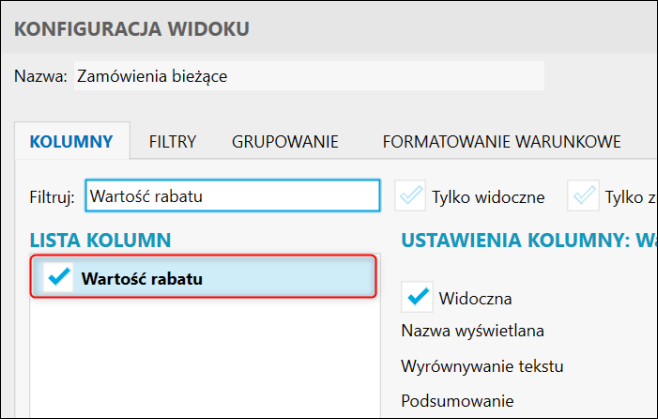
Task: Click the KONFIGURACJA WIDOKU window title
Action: coord(131,28)
